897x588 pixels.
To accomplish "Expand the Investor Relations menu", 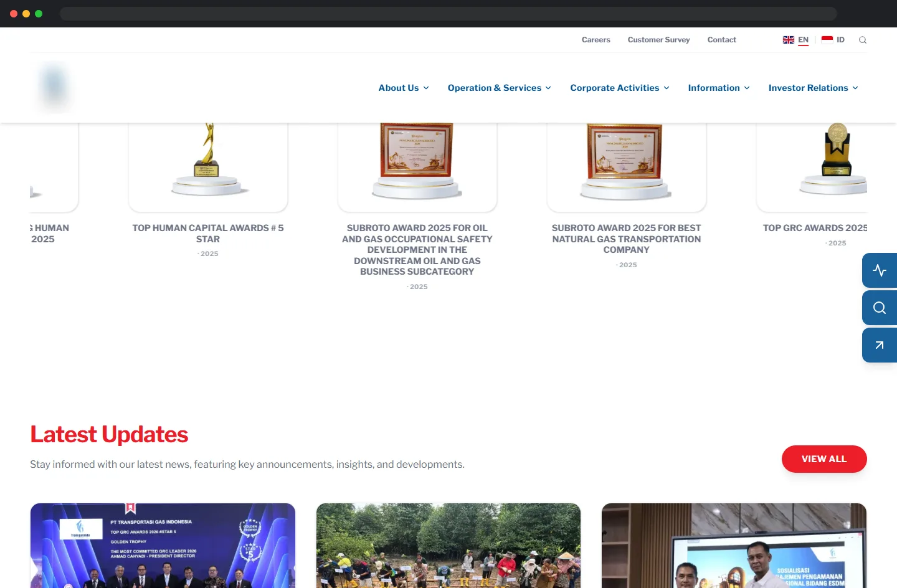I will 814,88.
